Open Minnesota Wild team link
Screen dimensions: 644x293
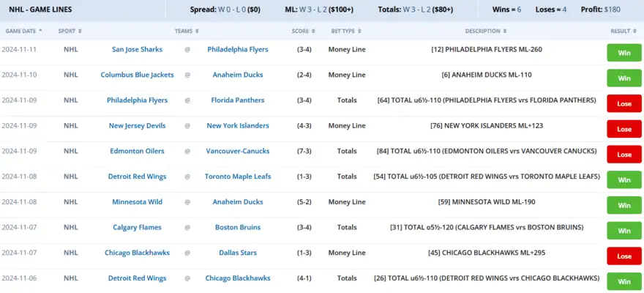pyautogui.click(x=137, y=202)
